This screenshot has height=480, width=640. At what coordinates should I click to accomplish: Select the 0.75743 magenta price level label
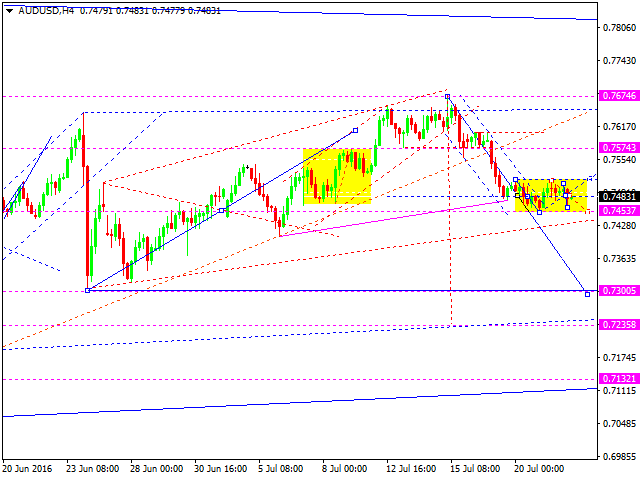pos(619,147)
